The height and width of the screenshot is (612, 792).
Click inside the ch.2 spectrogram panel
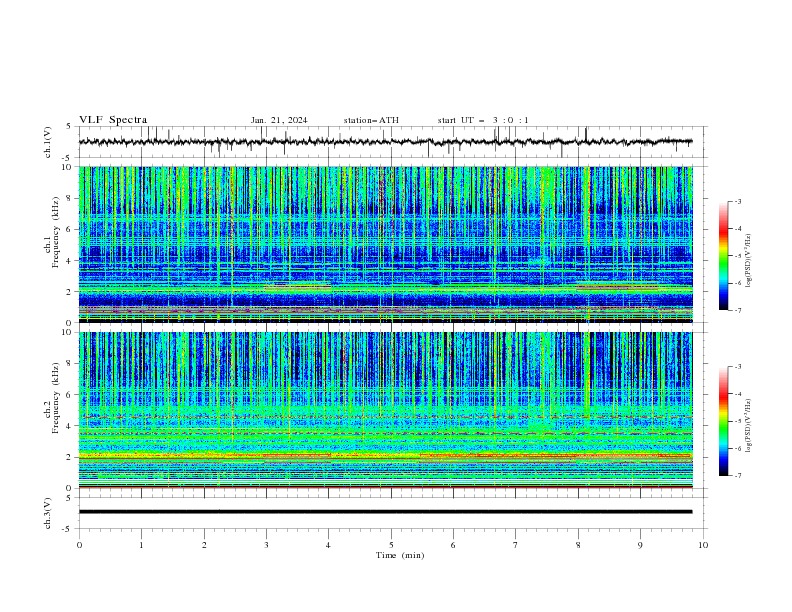[x=386, y=410]
